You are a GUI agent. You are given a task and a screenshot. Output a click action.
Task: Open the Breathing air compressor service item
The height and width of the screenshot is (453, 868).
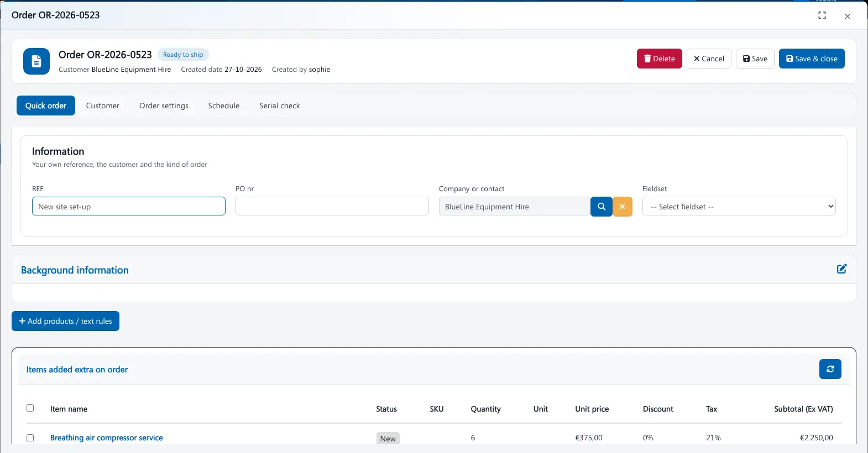(107, 438)
